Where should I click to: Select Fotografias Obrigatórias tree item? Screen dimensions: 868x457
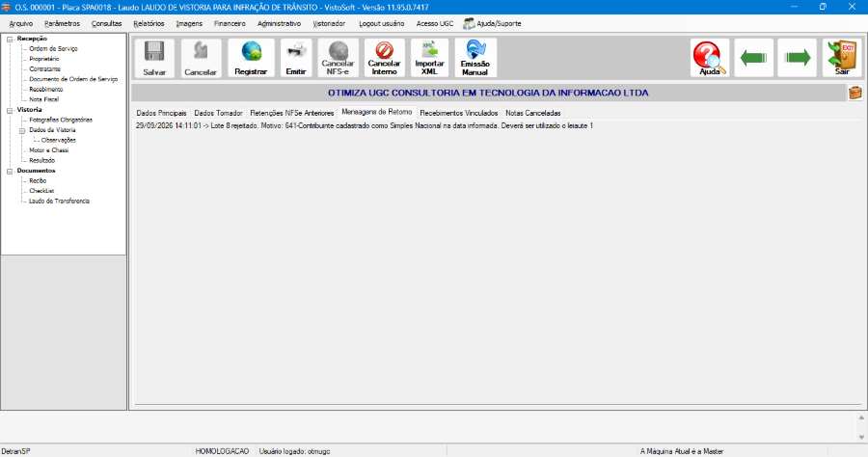pos(61,120)
